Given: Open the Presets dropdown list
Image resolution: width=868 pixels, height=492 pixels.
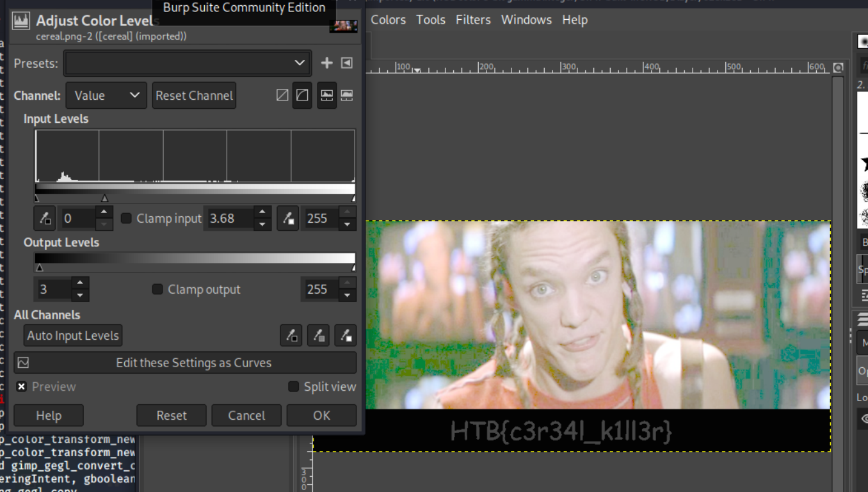Looking at the screenshot, I should tap(188, 63).
